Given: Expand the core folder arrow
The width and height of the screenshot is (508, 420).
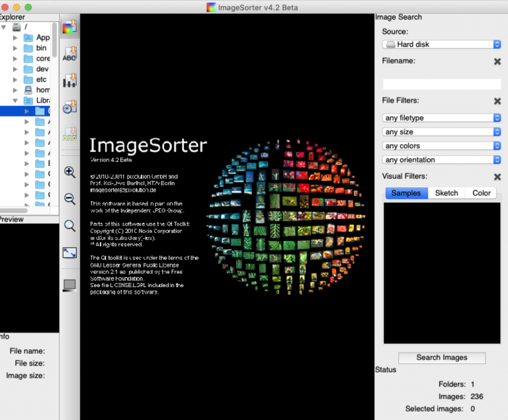Looking at the screenshot, I should [x=15, y=59].
